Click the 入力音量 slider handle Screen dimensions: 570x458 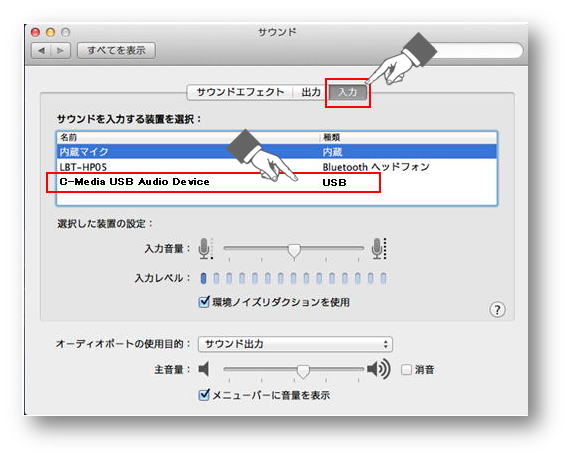pyautogui.click(x=294, y=250)
